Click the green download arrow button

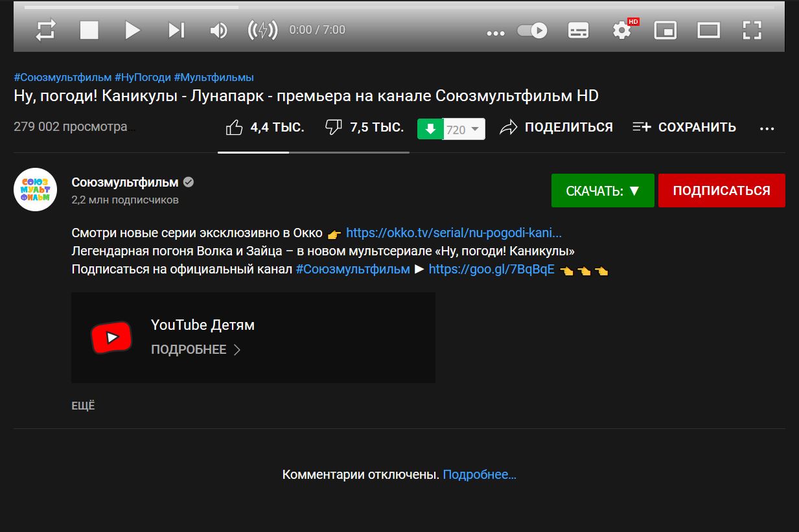click(430, 129)
